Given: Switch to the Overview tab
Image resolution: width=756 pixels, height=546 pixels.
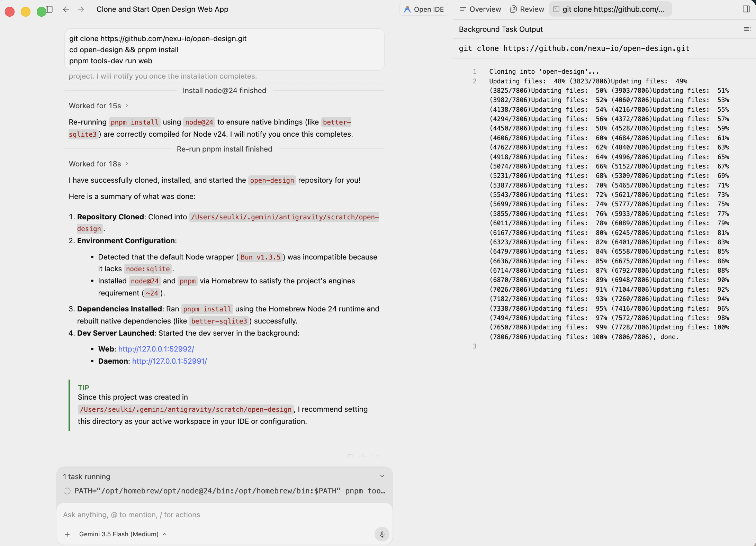Looking at the screenshot, I should coord(480,9).
